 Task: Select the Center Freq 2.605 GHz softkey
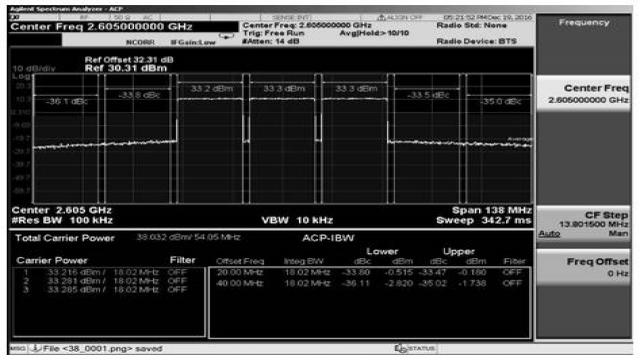point(584,93)
